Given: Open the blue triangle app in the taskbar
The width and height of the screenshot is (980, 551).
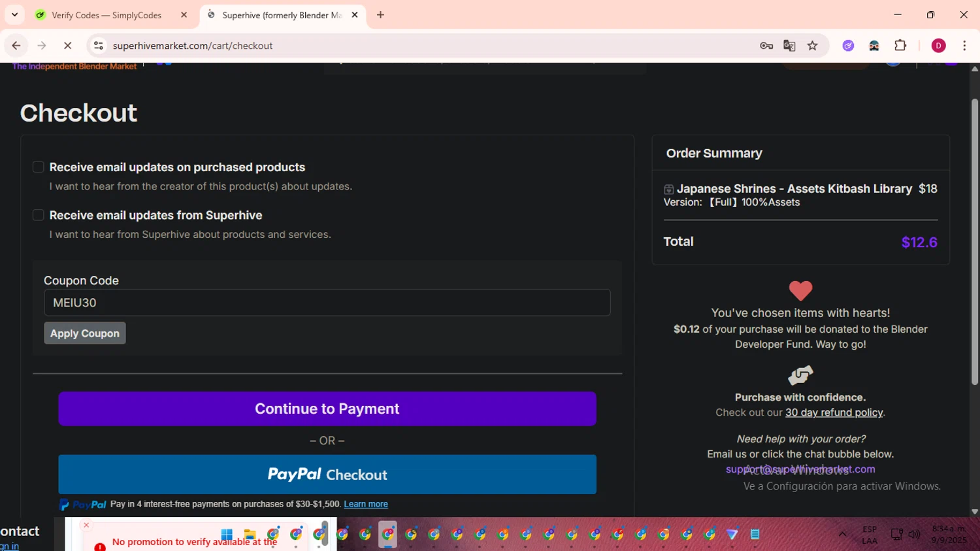Looking at the screenshot, I should [x=732, y=535].
